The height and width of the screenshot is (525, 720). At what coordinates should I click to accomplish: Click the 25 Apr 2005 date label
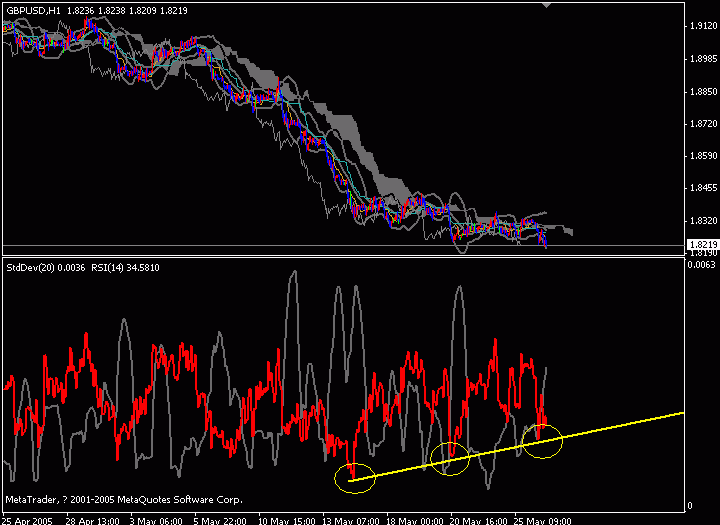pos(27,521)
